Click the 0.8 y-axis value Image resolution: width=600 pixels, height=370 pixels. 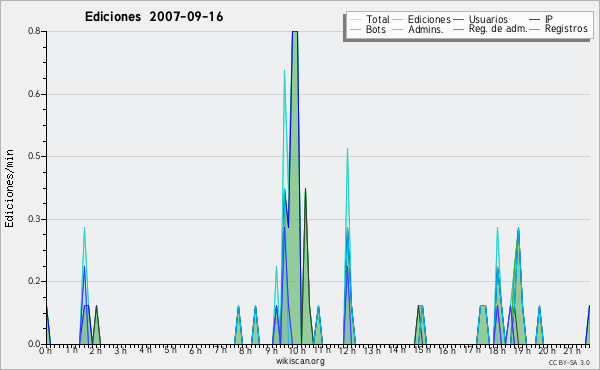(34, 31)
